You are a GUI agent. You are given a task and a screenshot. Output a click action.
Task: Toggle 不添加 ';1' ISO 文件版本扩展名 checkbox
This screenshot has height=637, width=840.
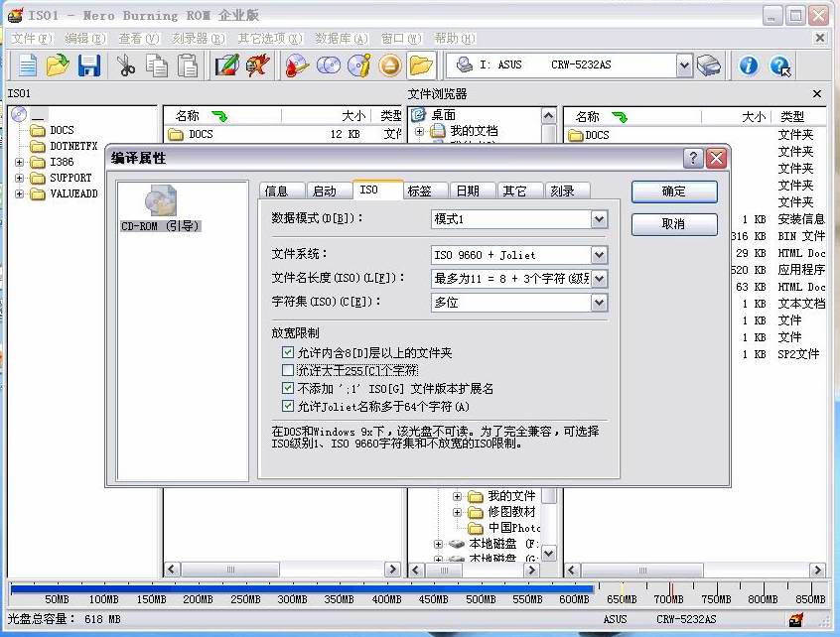288,388
